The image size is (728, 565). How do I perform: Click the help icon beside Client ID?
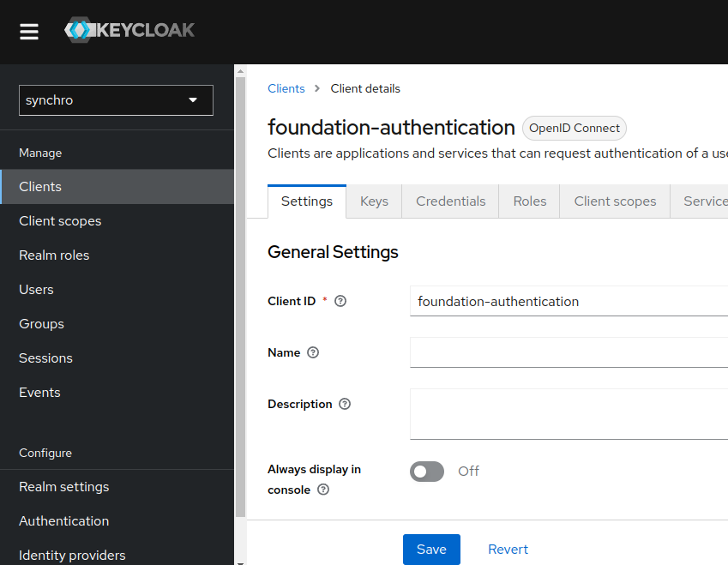pyautogui.click(x=340, y=301)
